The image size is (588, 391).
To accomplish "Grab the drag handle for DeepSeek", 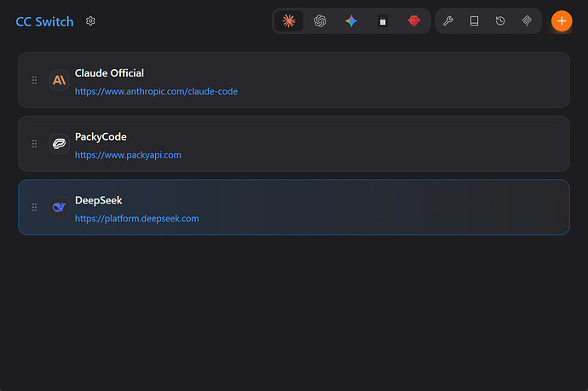I will pos(34,207).
